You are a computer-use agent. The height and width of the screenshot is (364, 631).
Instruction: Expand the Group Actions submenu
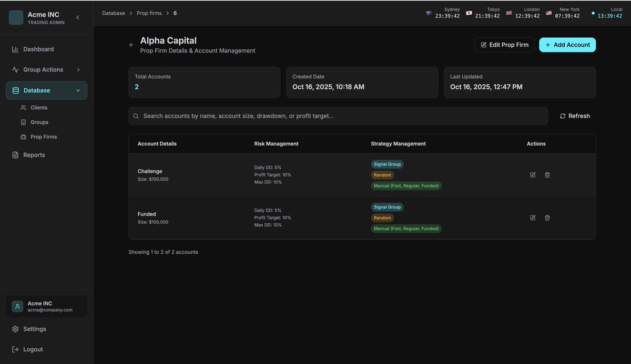[78, 69]
